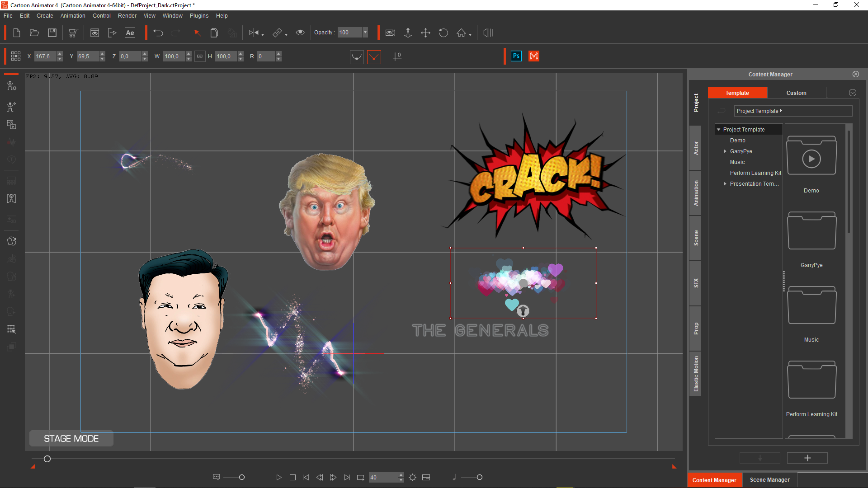Click the duplicate/copy object icon

(x=214, y=33)
